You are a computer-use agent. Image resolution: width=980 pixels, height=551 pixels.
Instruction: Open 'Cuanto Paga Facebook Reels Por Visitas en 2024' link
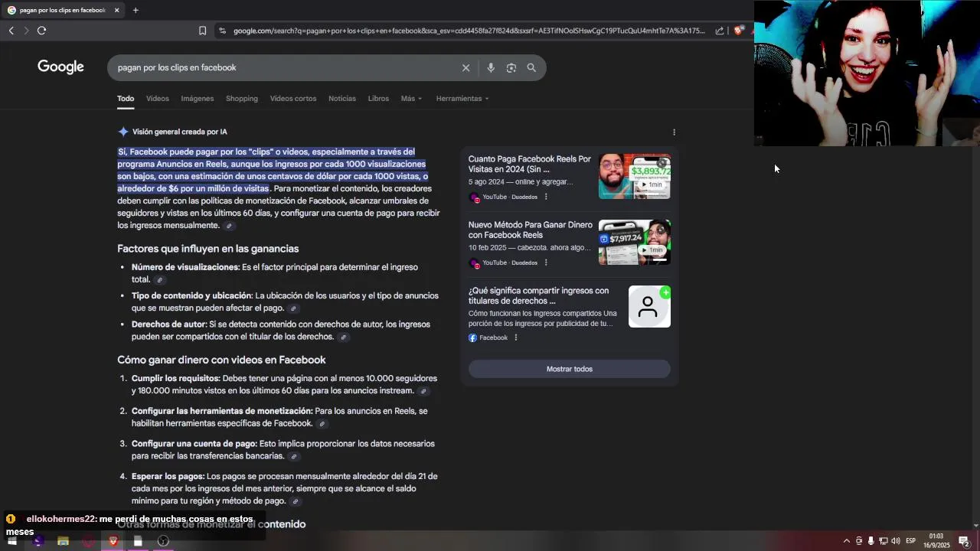point(530,164)
